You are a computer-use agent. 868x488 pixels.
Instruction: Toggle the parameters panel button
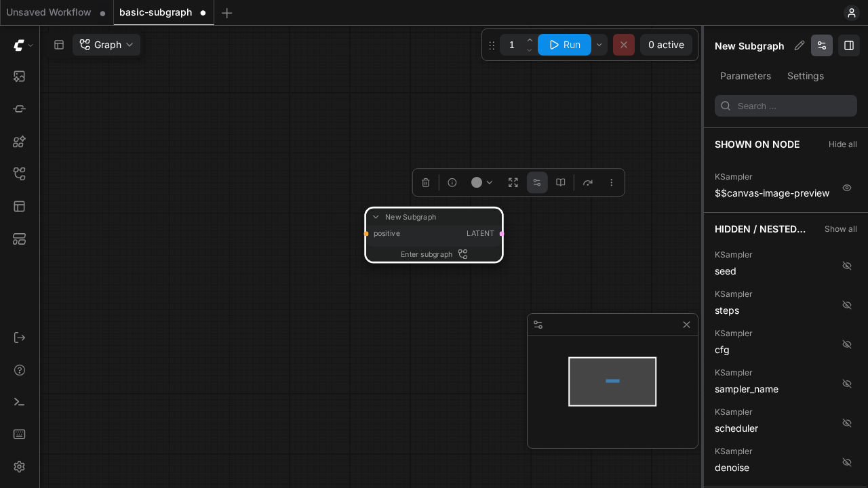click(822, 45)
